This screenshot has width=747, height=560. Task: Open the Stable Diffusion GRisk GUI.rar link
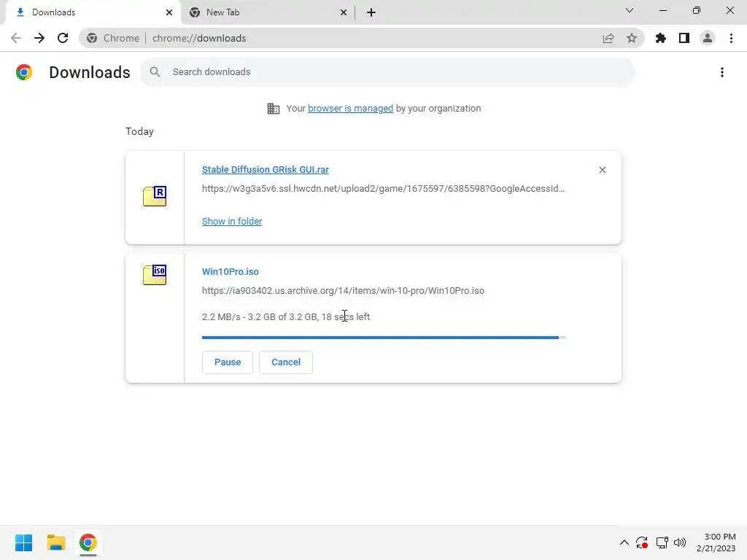click(x=266, y=169)
